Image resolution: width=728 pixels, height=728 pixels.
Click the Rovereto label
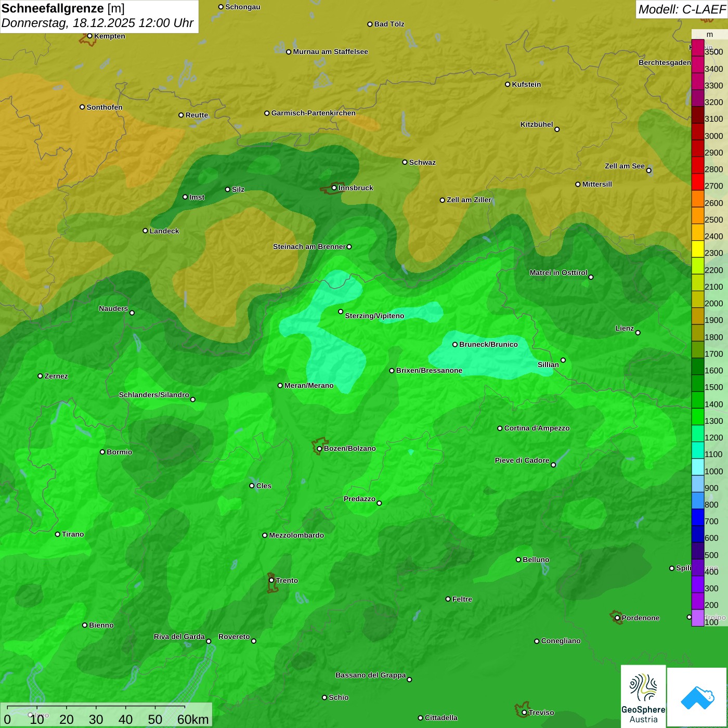point(234,636)
